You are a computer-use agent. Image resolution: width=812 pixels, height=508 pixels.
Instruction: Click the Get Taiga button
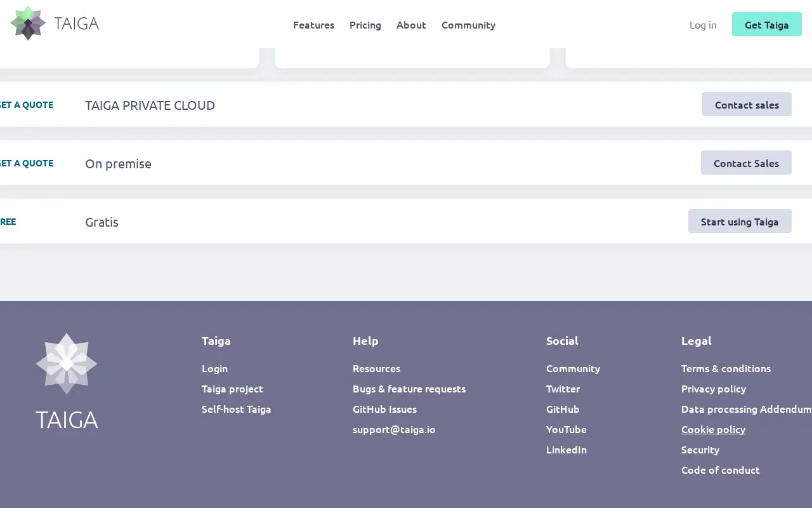coord(767,24)
